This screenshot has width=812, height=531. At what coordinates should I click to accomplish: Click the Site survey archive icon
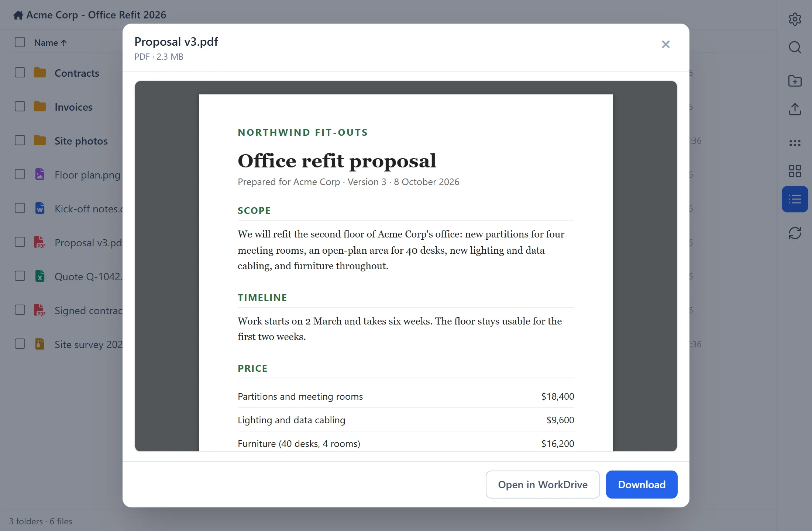point(40,344)
